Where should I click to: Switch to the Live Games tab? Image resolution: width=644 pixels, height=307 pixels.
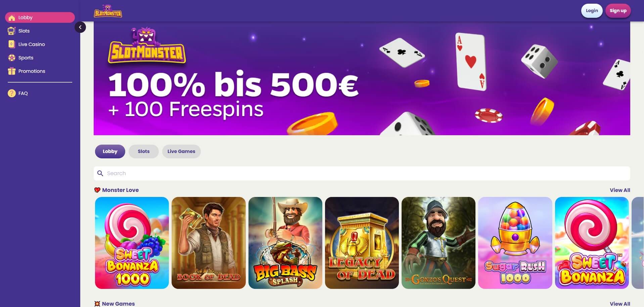click(181, 152)
